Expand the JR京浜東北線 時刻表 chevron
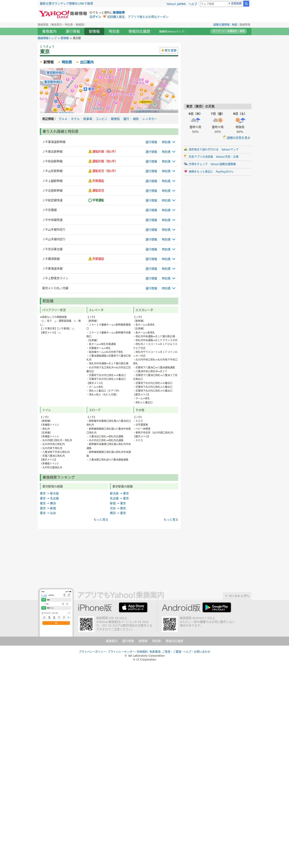 pos(174,249)
